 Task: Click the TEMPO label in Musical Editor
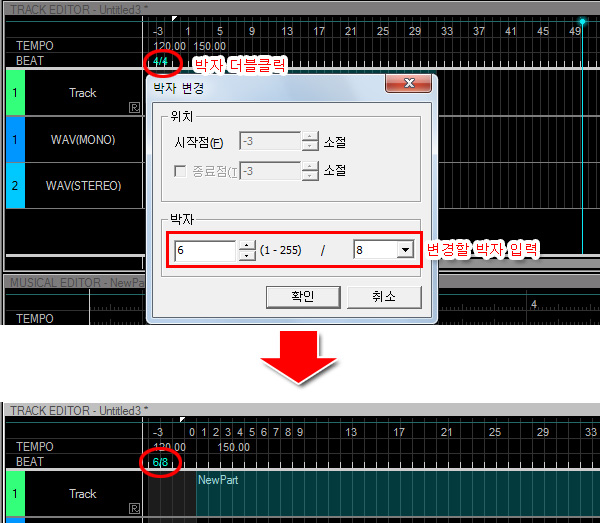pos(35,319)
